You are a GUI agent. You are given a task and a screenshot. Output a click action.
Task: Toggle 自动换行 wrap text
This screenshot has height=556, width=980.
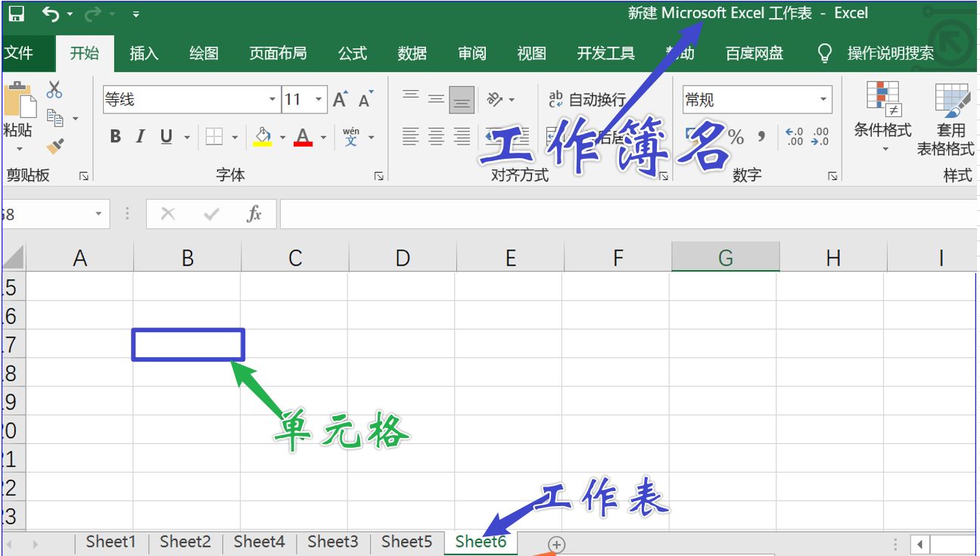pos(587,99)
